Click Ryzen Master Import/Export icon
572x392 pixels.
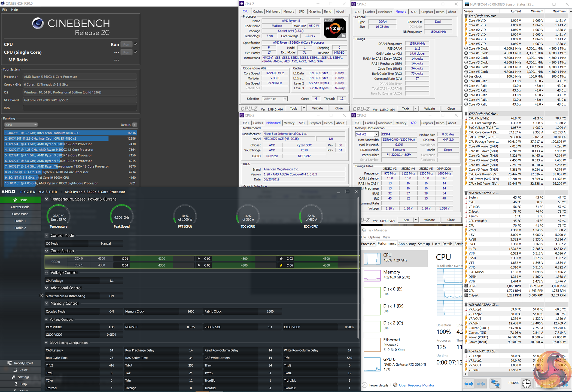coord(10,363)
